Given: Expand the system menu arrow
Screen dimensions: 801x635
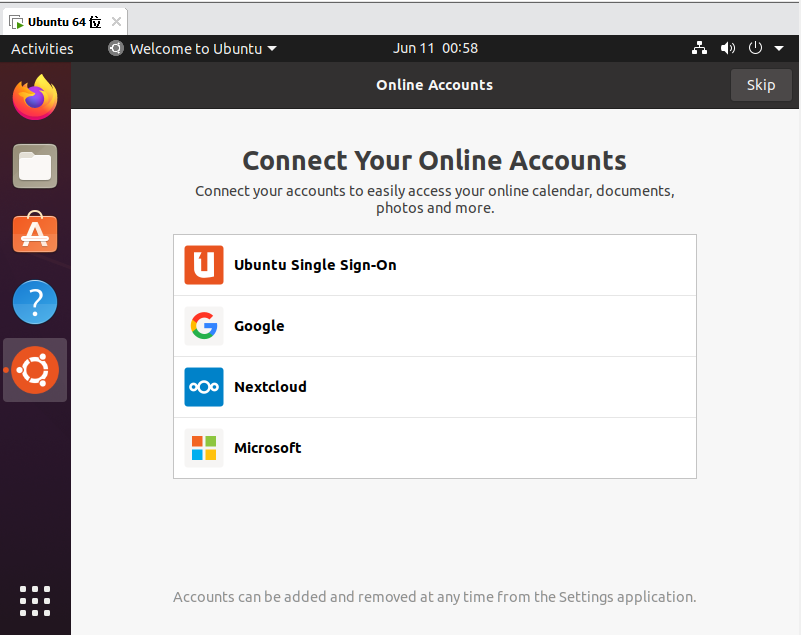Looking at the screenshot, I should pyautogui.click(x=779, y=49).
